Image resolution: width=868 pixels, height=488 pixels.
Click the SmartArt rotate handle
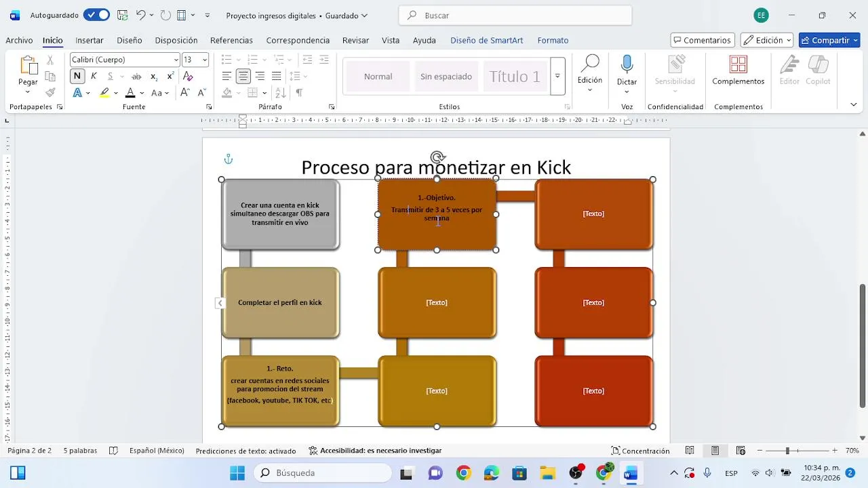tap(437, 157)
